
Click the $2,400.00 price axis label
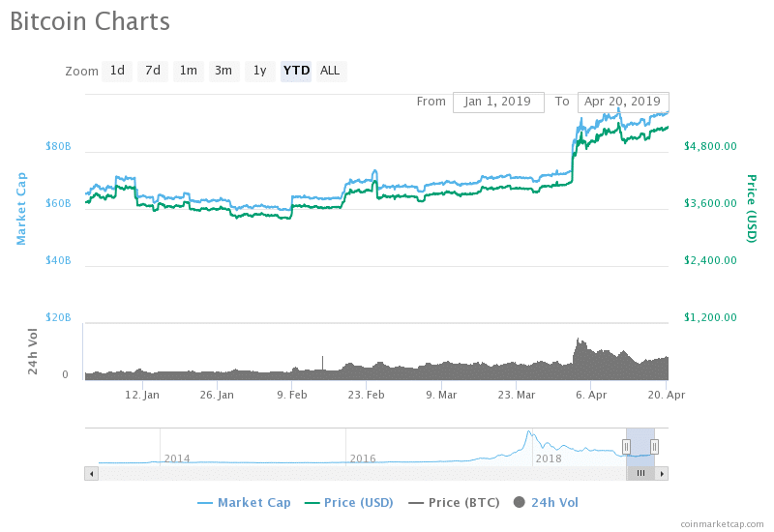click(x=710, y=260)
